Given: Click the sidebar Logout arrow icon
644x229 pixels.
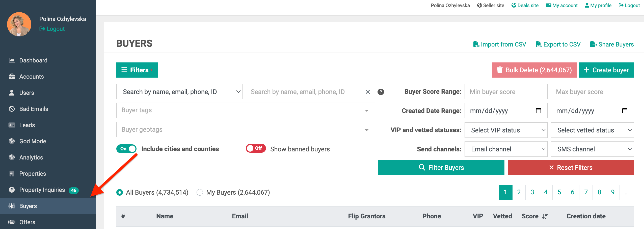Looking at the screenshot, I should click(x=42, y=29).
